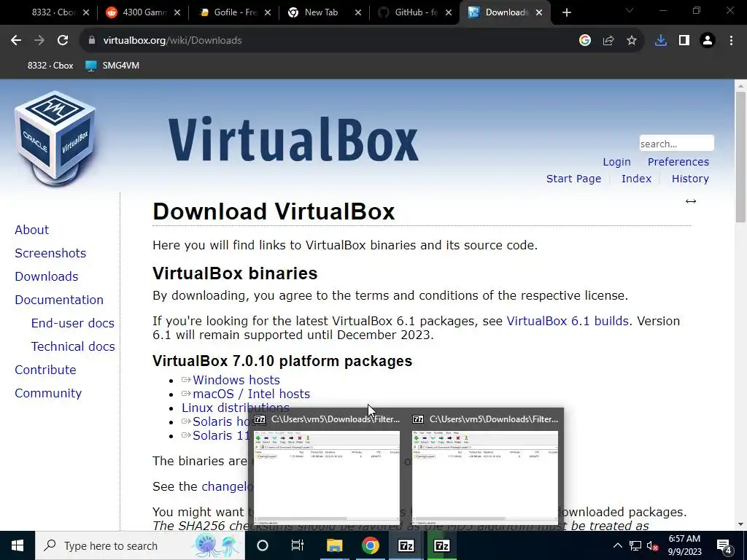
Task: Click the first 7-Zip taskbar icon
Action: (x=406, y=545)
